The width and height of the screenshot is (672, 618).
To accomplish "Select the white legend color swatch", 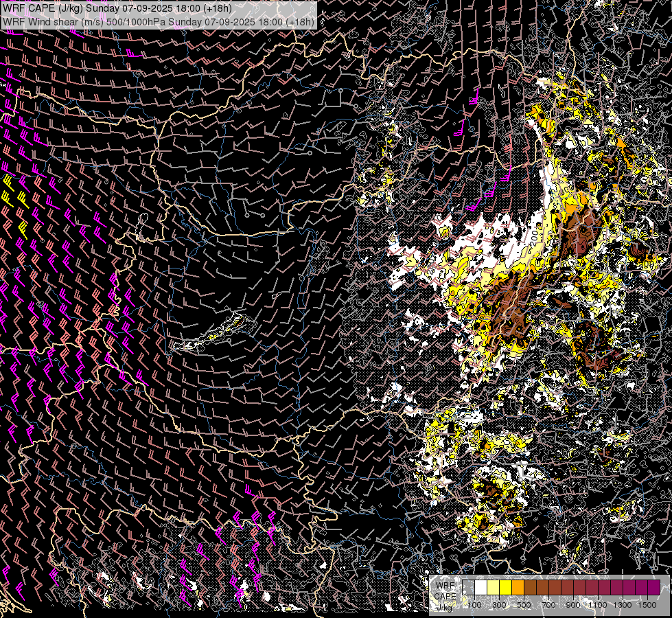I will coord(481,587).
